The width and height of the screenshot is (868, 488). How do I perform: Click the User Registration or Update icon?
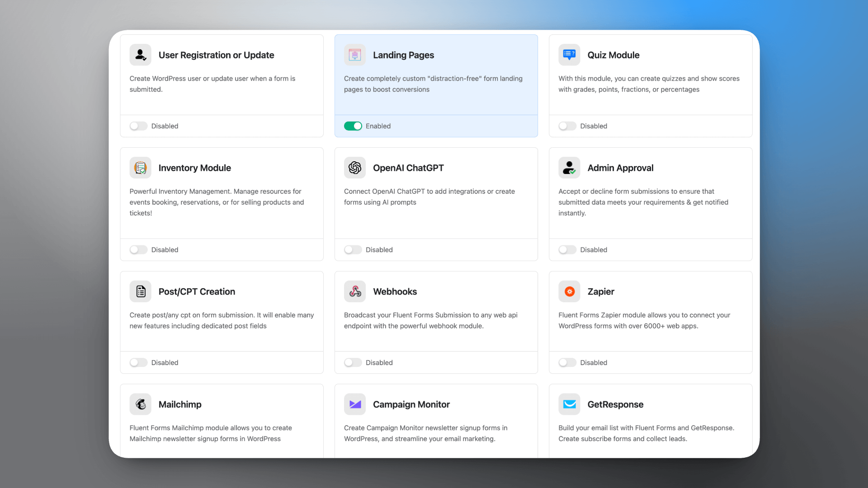click(140, 55)
